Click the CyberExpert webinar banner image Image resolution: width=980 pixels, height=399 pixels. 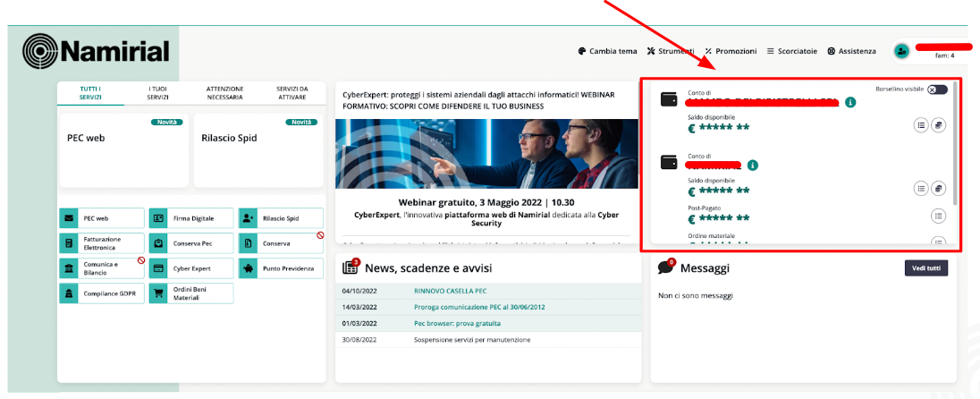pyautogui.click(x=487, y=154)
